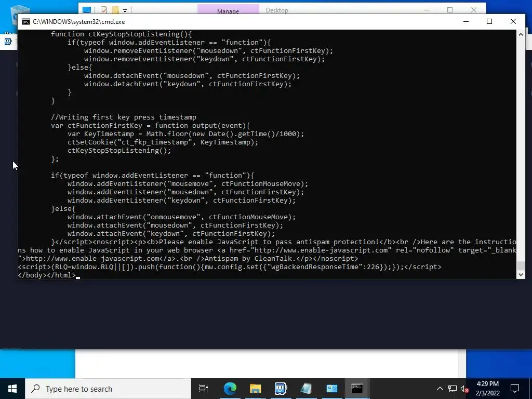Click the muted volume tray icon

464,389
